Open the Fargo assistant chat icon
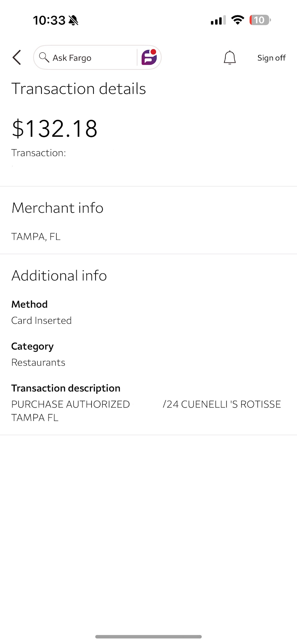This screenshot has width=297, height=644. 149,57
